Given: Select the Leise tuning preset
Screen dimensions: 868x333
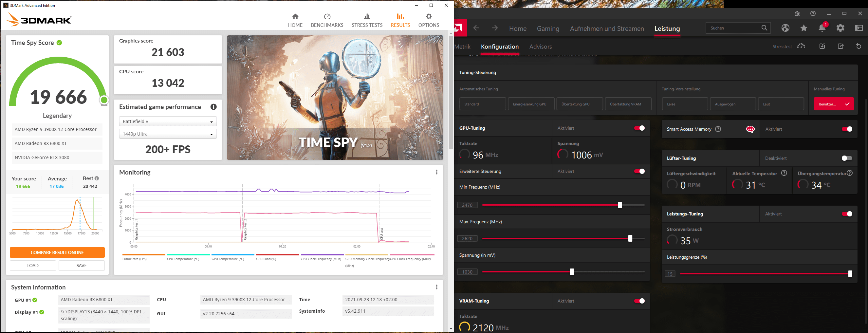Looking at the screenshot, I should tap(685, 104).
